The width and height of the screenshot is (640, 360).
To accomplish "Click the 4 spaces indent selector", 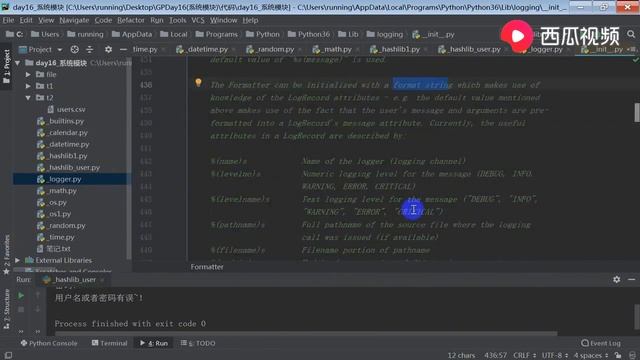I will click(591, 356).
